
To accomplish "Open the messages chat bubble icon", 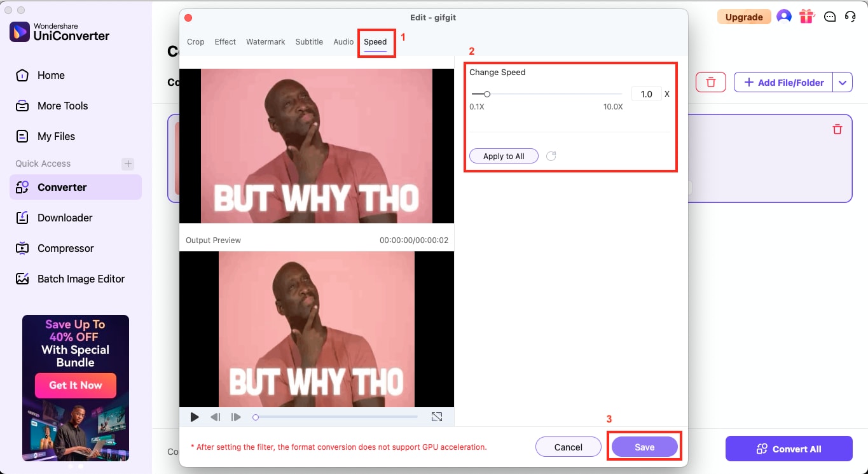I will pyautogui.click(x=829, y=17).
